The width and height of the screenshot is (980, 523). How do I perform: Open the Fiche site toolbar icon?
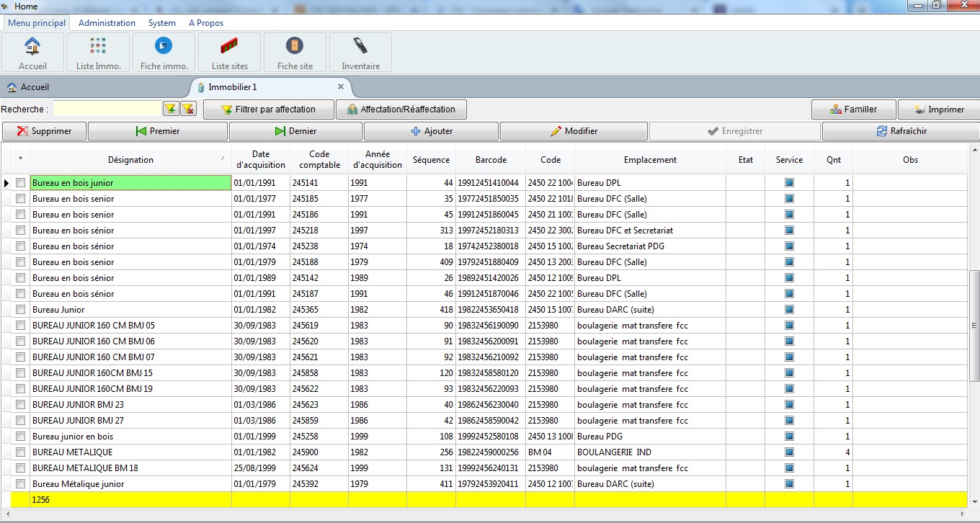(x=295, y=52)
